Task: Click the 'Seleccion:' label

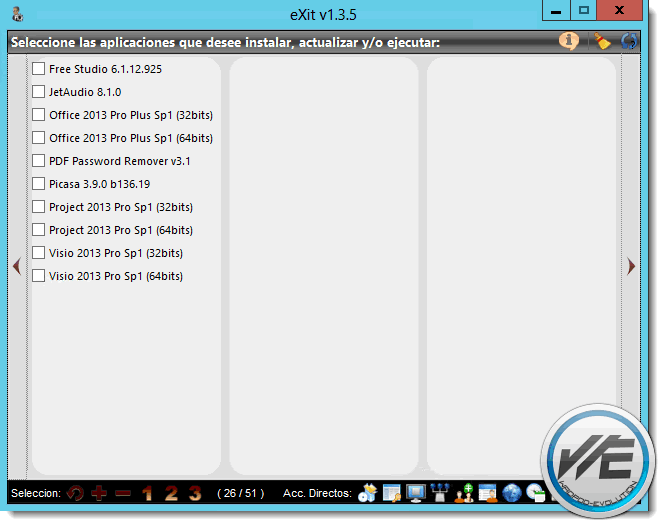Action: 36,493
